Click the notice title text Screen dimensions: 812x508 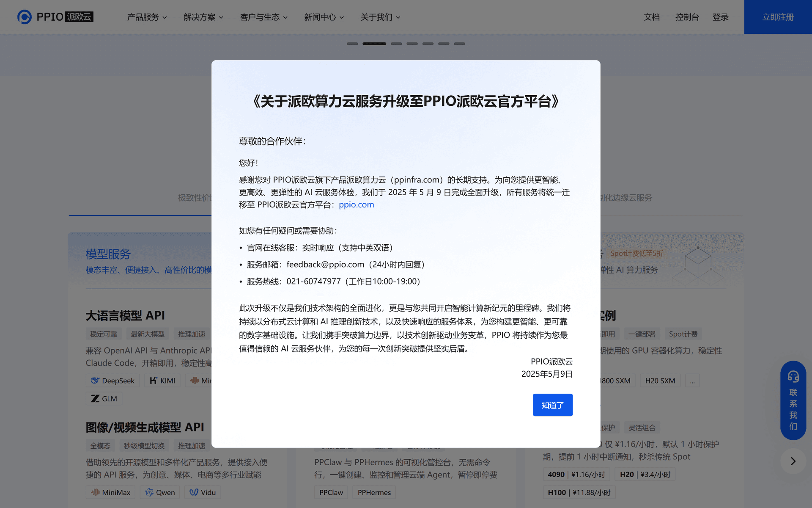[x=406, y=102]
